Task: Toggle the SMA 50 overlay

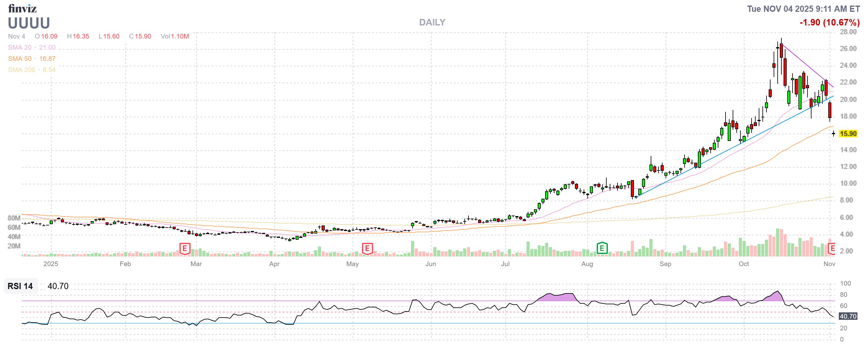Action: pyautogui.click(x=31, y=59)
